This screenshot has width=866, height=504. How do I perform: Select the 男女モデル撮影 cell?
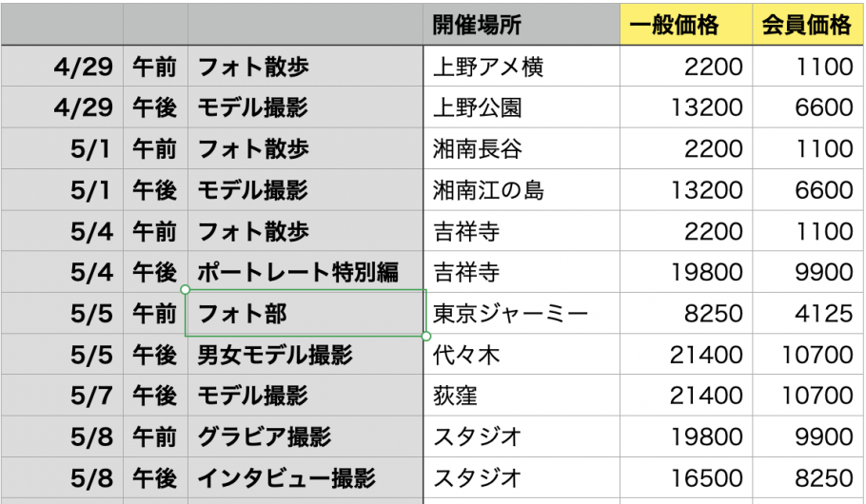click(305, 355)
